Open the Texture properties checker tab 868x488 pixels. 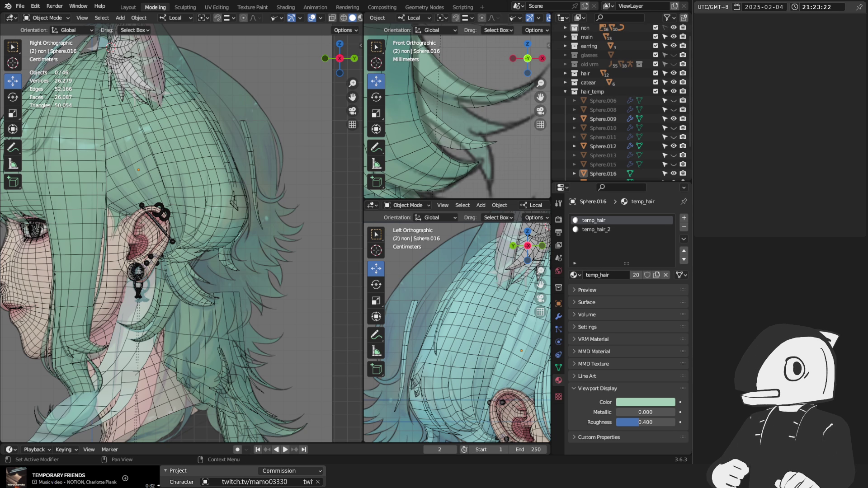point(558,396)
